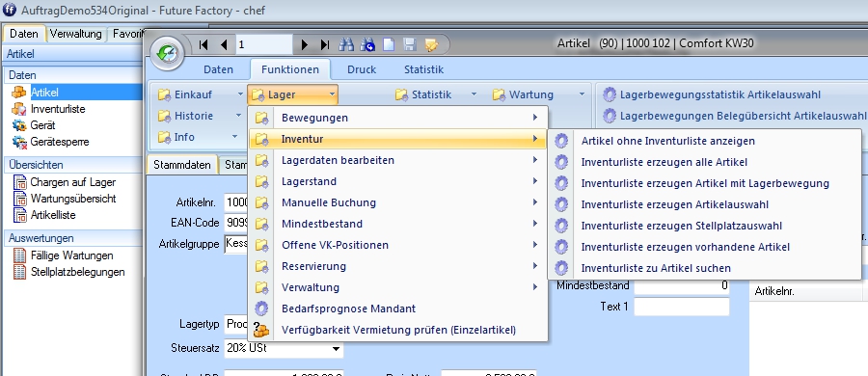Click gear icon beside Artikel ohne Inventurliste anzeigen
The height and width of the screenshot is (376, 868).
(x=561, y=141)
